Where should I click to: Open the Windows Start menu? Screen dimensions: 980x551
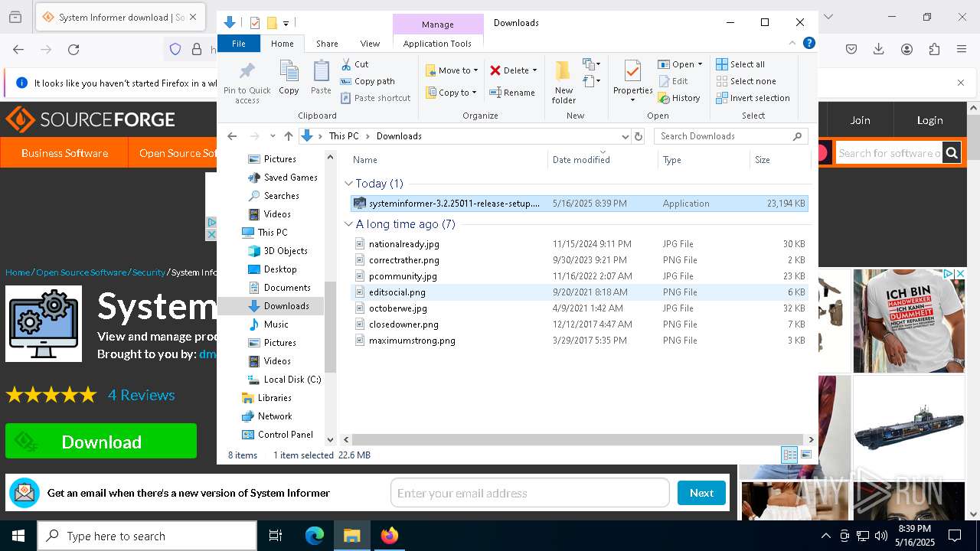click(x=18, y=536)
